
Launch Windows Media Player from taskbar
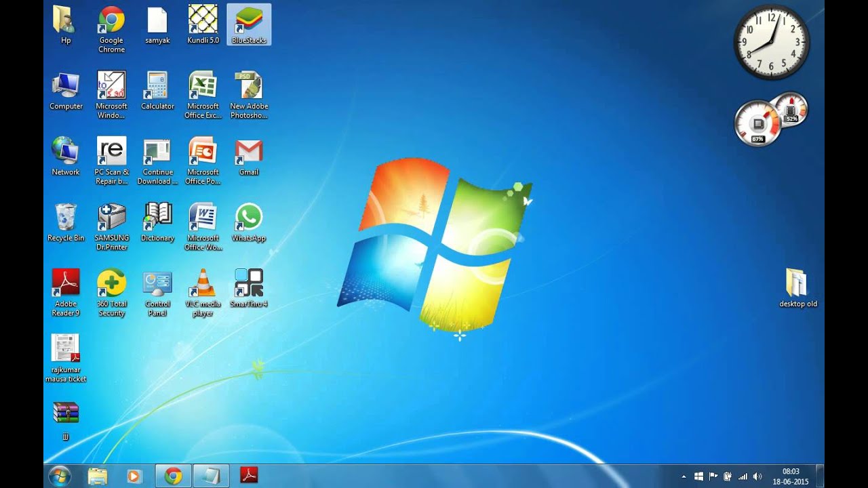point(134,476)
